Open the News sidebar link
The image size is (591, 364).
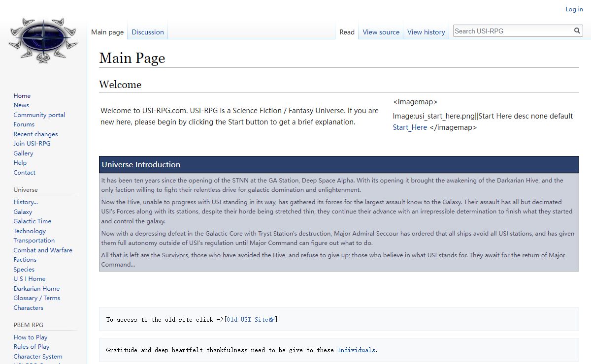click(21, 105)
